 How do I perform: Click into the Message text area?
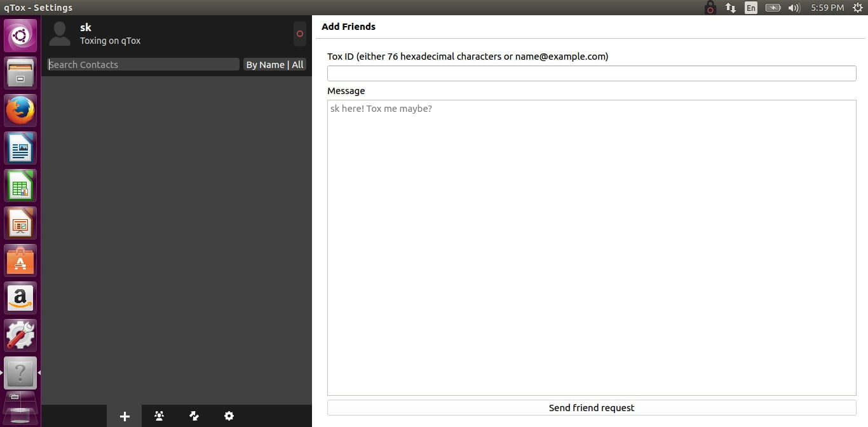[591, 248]
